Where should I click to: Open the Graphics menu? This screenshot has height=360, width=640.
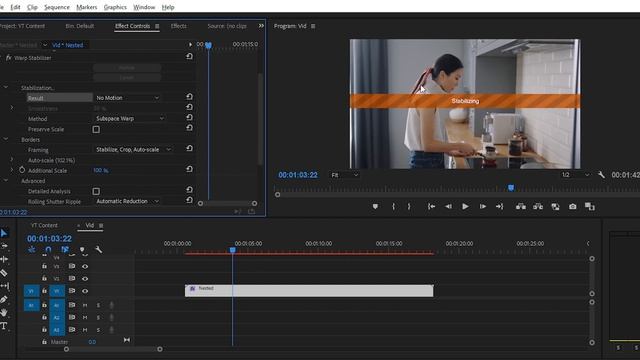(115, 7)
